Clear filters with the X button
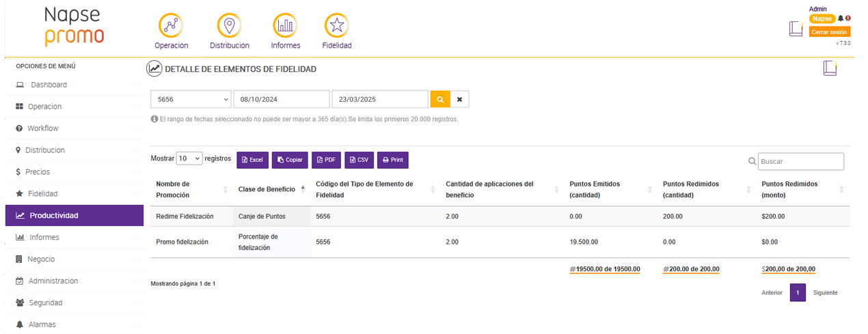The width and height of the screenshot is (868, 334). (459, 100)
